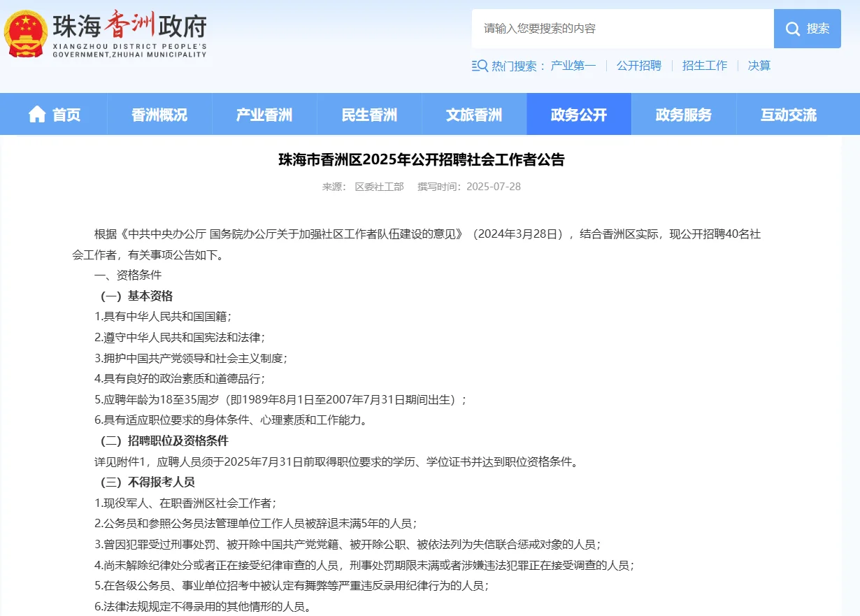
Task: Open the 政务服务 navigation tab
Action: (x=684, y=114)
